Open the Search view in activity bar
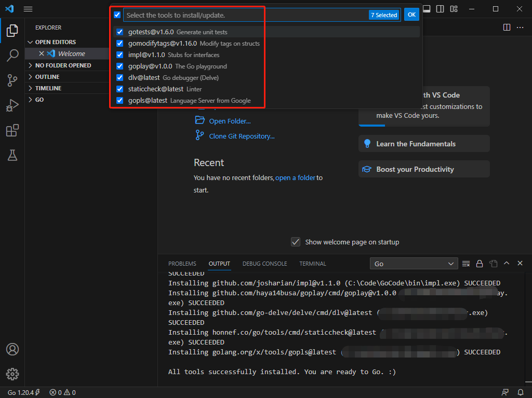The image size is (532, 398). click(12, 55)
